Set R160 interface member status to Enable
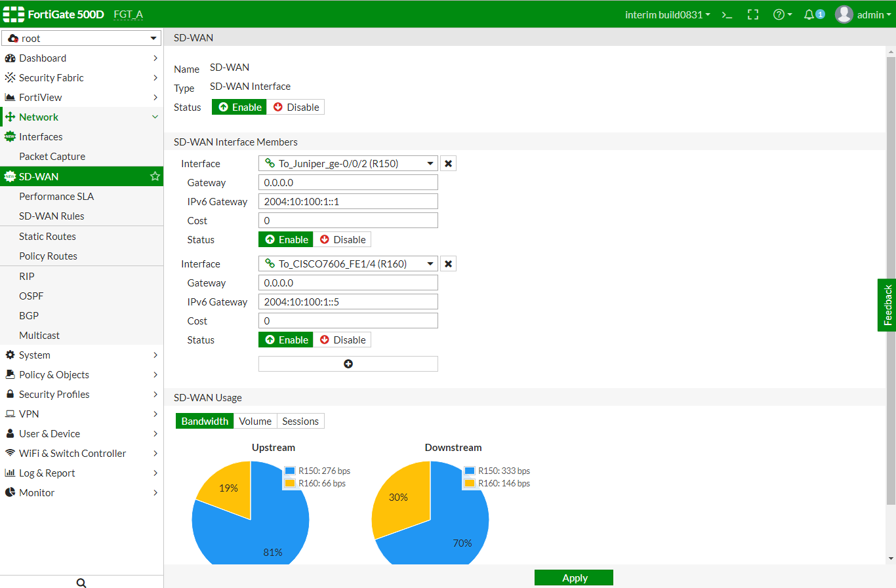This screenshot has height=588, width=896. pyautogui.click(x=287, y=340)
